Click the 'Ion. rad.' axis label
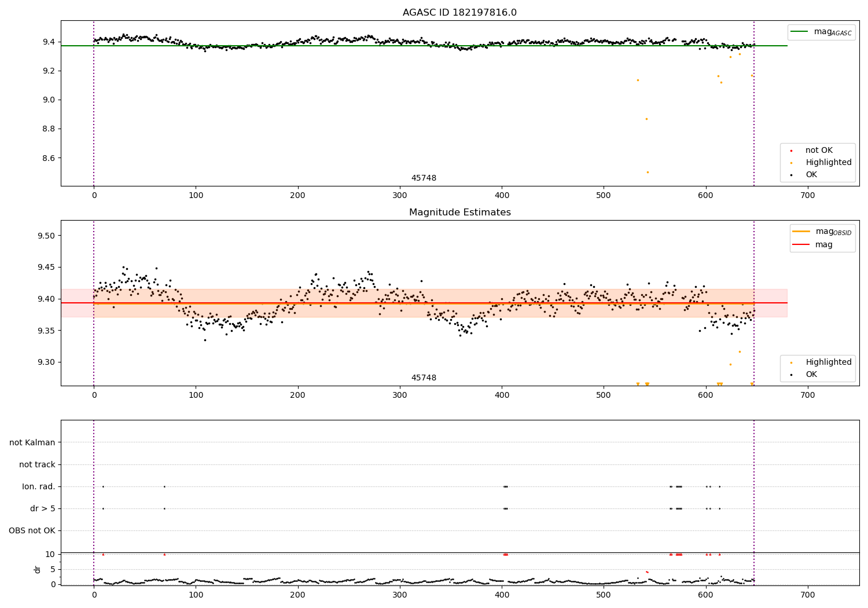868x608 pixels. coord(39,486)
